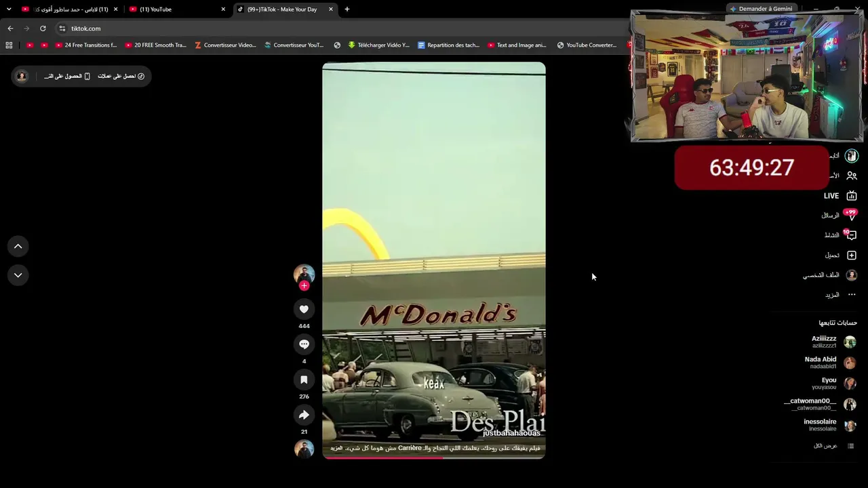Screen dimensions: 868x488
Task: Open the comments bubble on the video
Action: pos(304,344)
